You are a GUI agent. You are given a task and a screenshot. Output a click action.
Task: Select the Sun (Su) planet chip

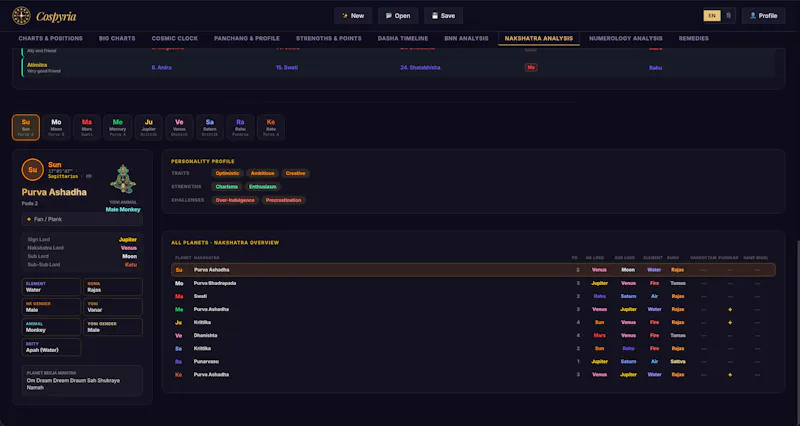pyautogui.click(x=26, y=127)
